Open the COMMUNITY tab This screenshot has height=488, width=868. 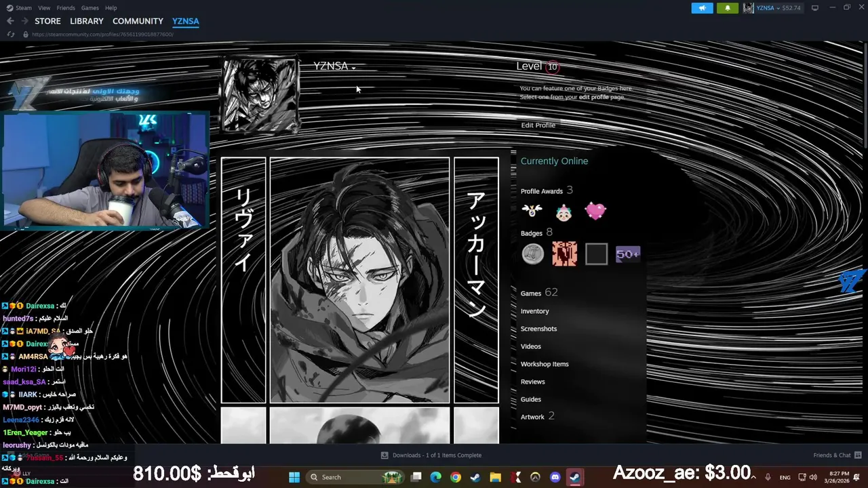tap(138, 21)
